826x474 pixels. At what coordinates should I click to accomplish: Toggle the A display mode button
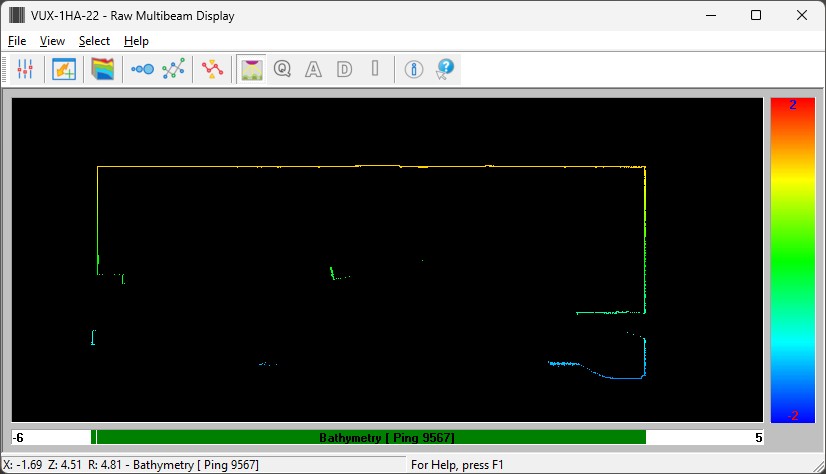313,70
